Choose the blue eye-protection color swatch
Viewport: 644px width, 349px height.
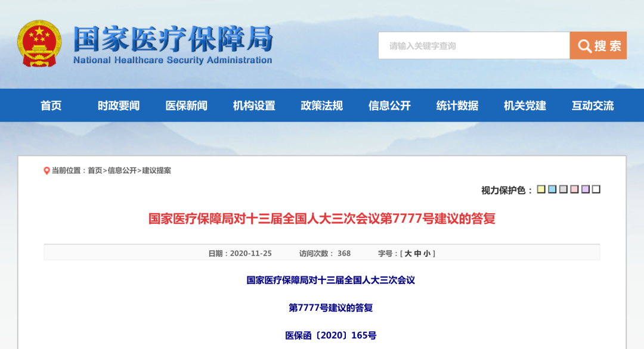click(552, 189)
